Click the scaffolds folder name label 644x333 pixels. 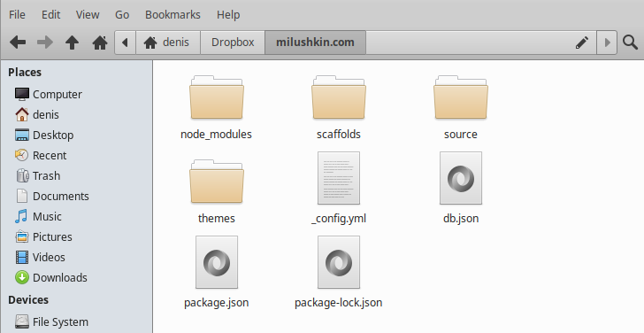tap(339, 135)
